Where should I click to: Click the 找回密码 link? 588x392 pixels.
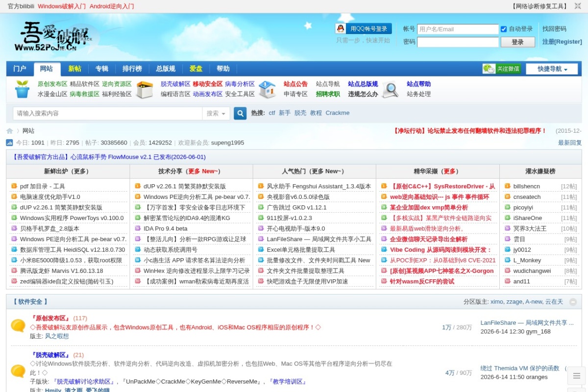point(554,29)
